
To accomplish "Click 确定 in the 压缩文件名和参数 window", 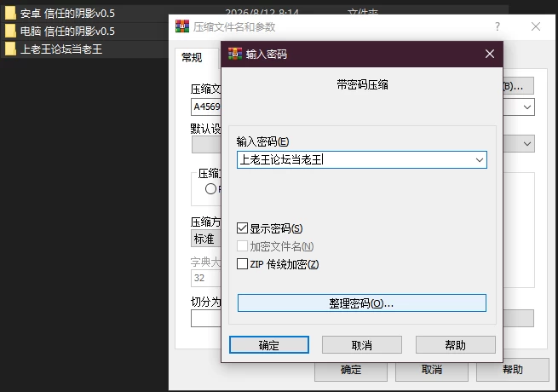I will click(351, 371).
